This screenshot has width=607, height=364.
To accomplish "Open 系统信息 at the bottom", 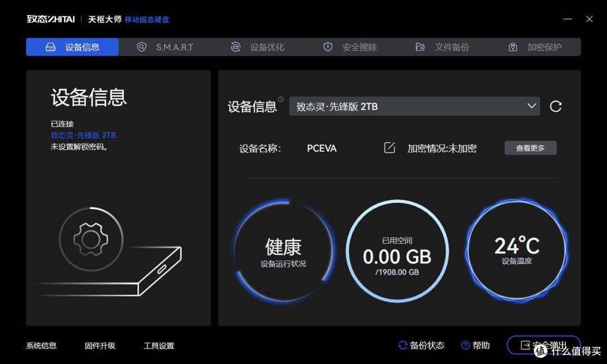I will click(x=42, y=345).
